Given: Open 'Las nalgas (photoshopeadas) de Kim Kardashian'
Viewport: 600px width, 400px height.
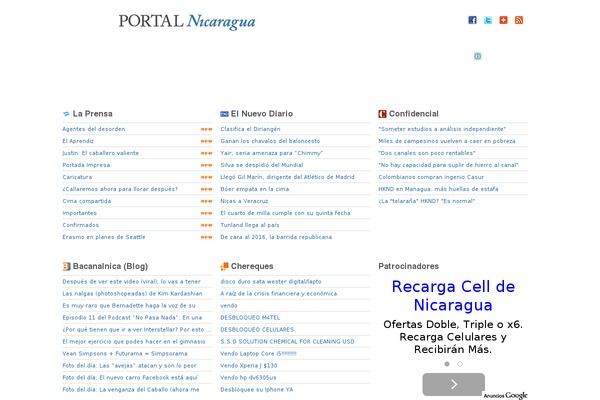Looking at the screenshot, I should 132,294.
